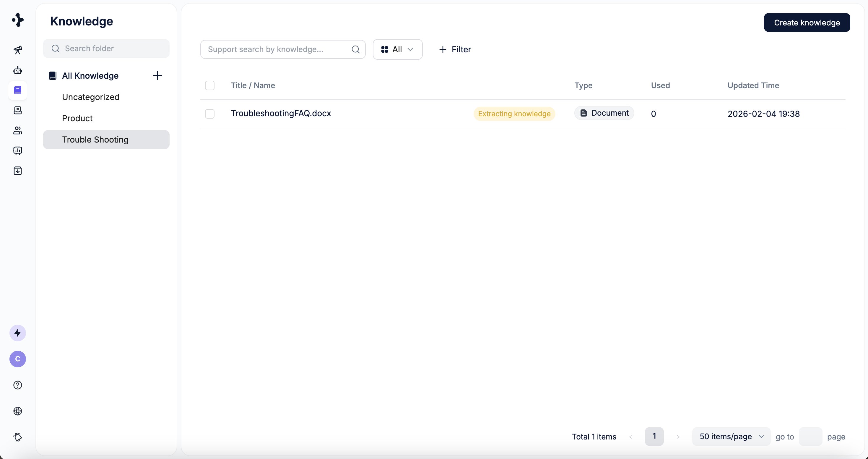This screenshot has height=459, width=868.
Task: Select the Trouble Shooting folder
Action: point(106,140)
